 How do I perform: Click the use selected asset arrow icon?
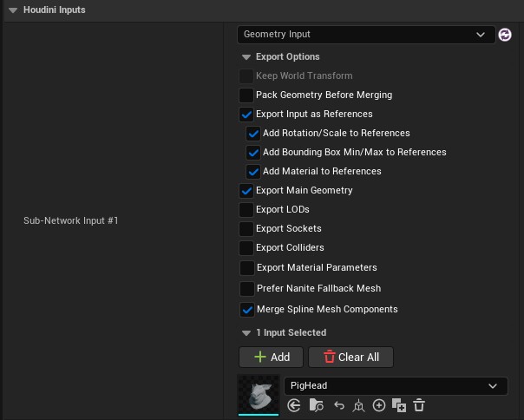pyautogui.click(x=294, y=405)
